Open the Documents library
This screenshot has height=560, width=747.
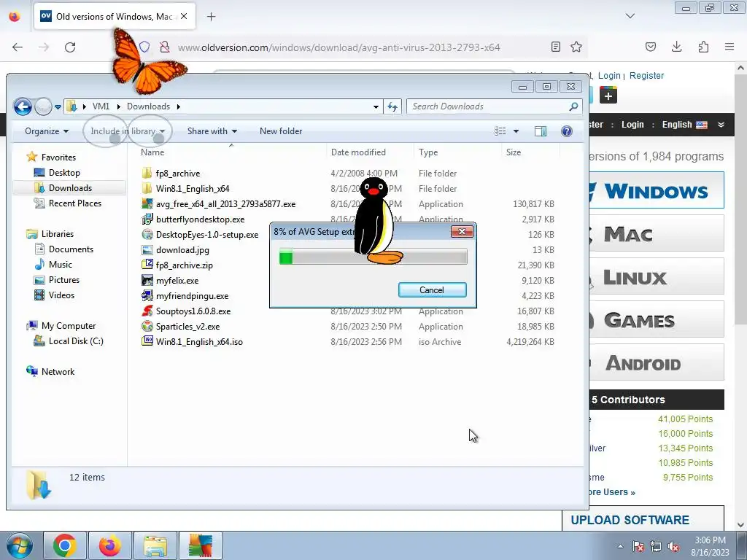click(71, 249)
